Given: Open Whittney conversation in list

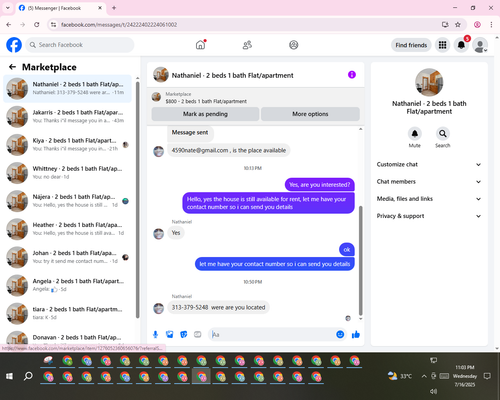Looking at the screenshot, I should coord(68,173).
